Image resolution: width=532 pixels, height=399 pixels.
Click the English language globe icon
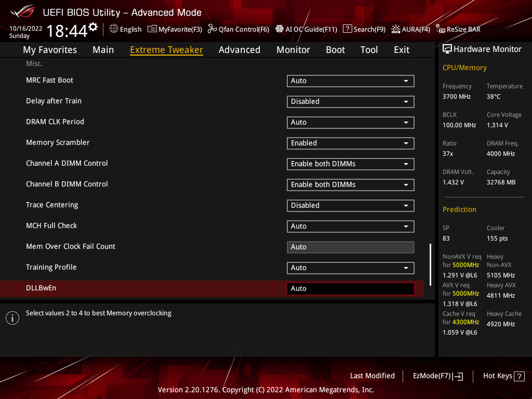(x=114, y=29)
